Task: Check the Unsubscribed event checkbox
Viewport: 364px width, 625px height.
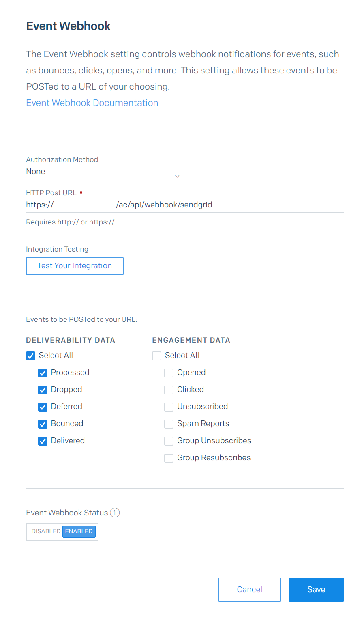Action: [169, 407]
